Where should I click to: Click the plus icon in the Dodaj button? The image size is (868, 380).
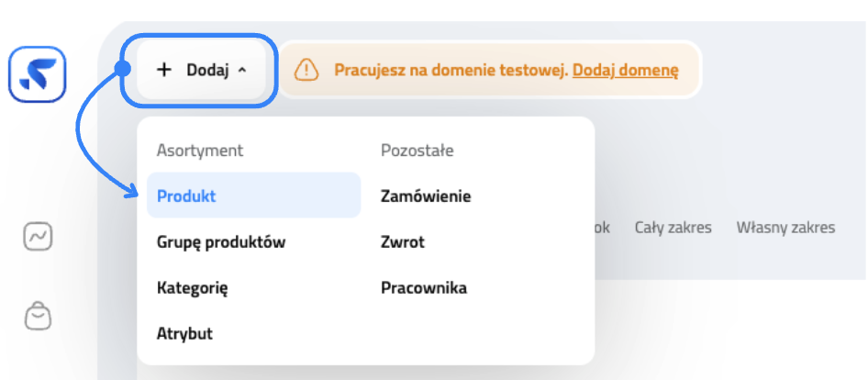[164, 70]
